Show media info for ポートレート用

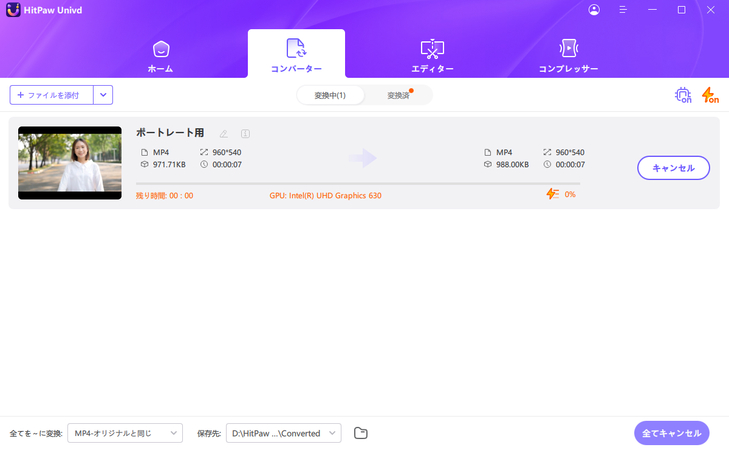(245, 133)
